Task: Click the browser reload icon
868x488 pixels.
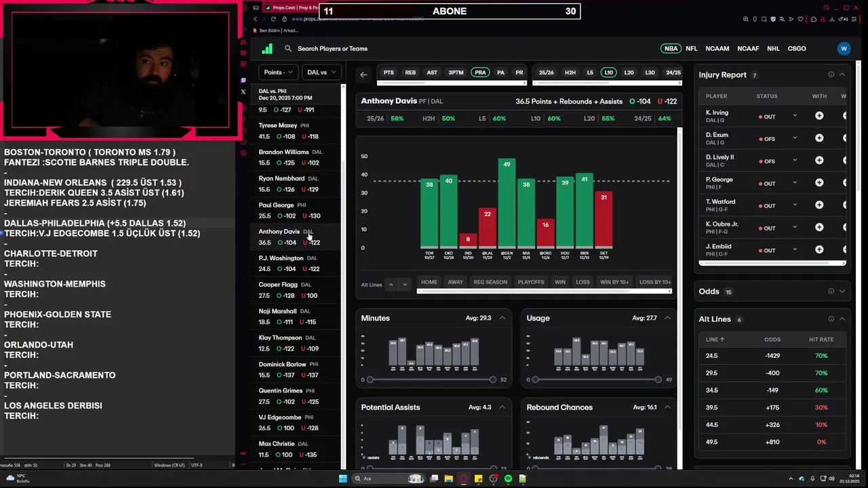Action: (x=273, y=19)
